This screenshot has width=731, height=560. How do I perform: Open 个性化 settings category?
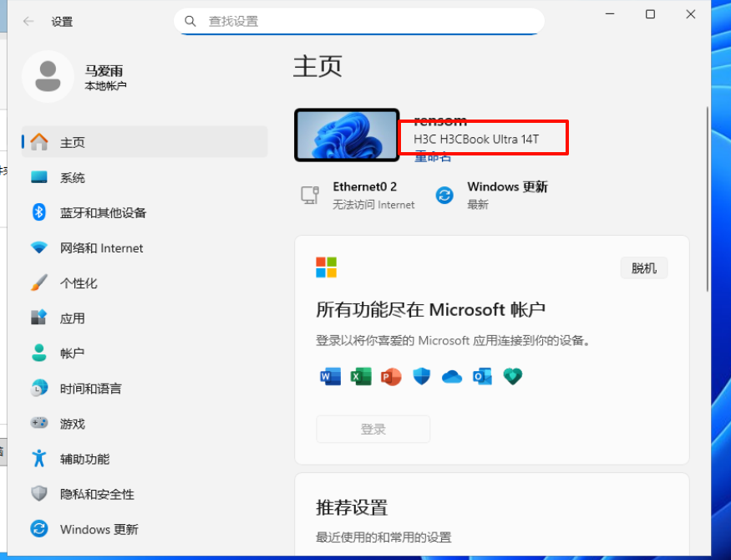(145, 283)
